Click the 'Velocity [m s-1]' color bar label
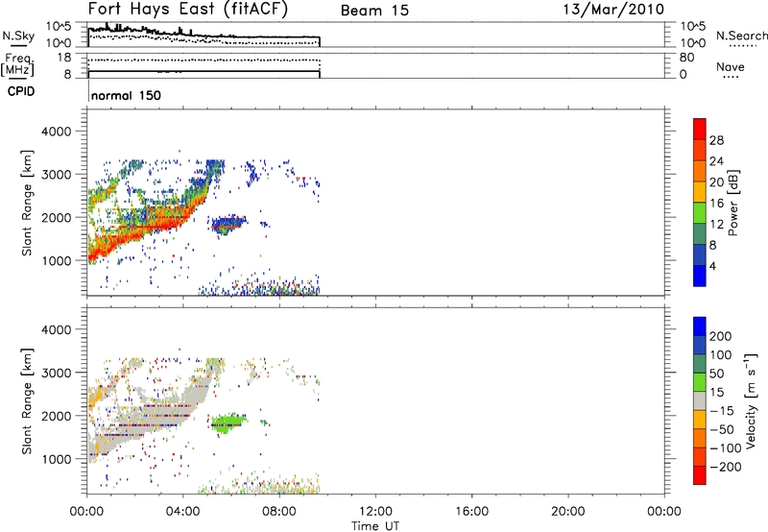 pyautogui.click(x=751, y=400)
